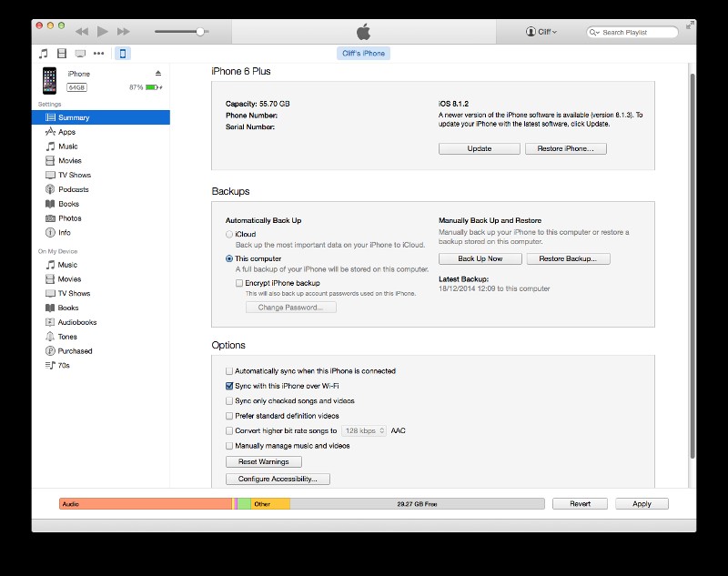Screen dimensions: 728x576
Task: Open the Cliff account dropdown
Action: [x=540, y=30]
